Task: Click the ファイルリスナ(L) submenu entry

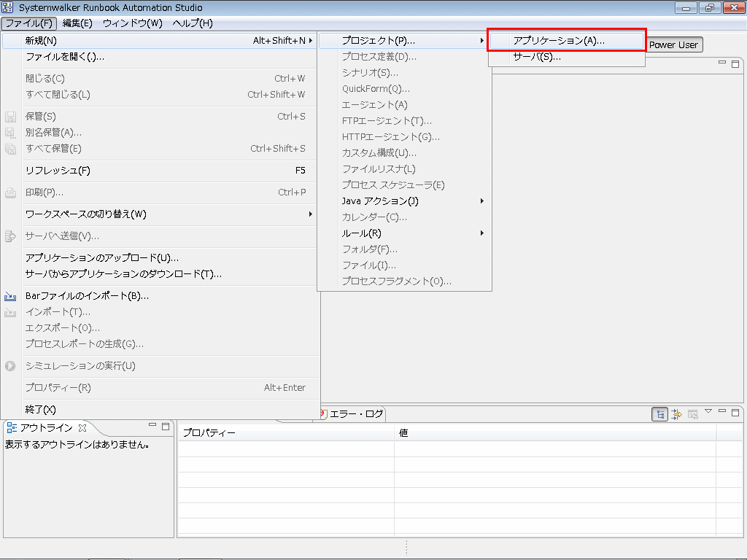Action: click(404, 169)
